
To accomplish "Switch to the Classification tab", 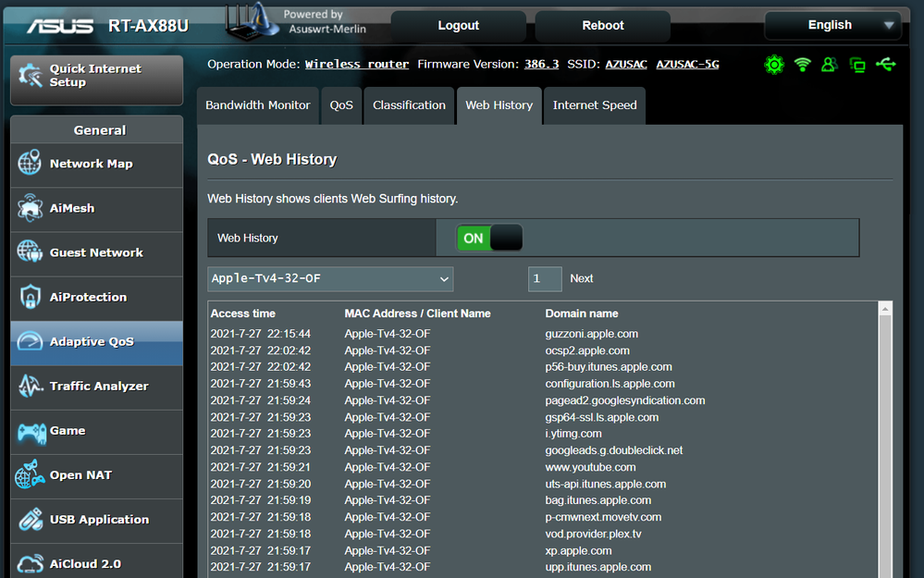I will click(409, 105).
